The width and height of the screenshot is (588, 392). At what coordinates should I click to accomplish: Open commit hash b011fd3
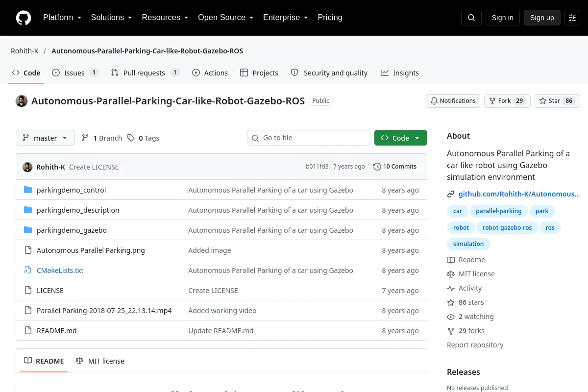317,167
